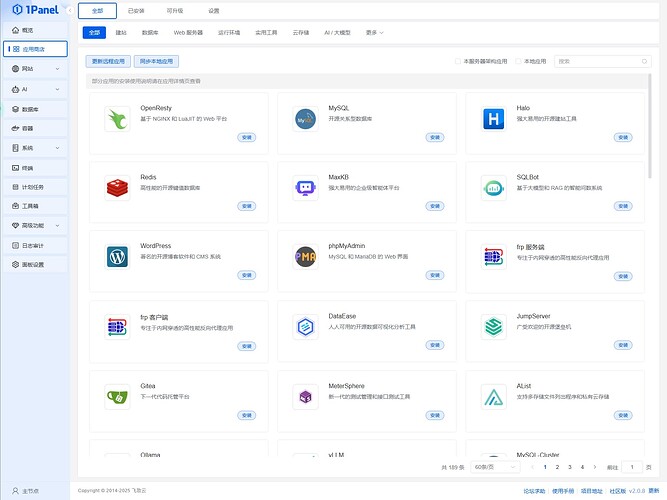Click the 高级功能 diamond icon
The width and height of the screenshot is (667, 500).
pos(15,225)
